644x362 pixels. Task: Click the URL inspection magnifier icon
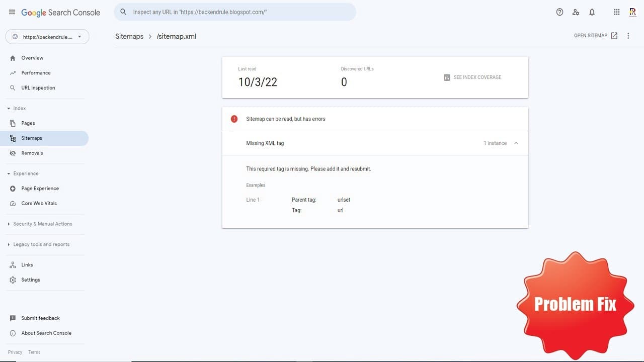click(13, 88)
